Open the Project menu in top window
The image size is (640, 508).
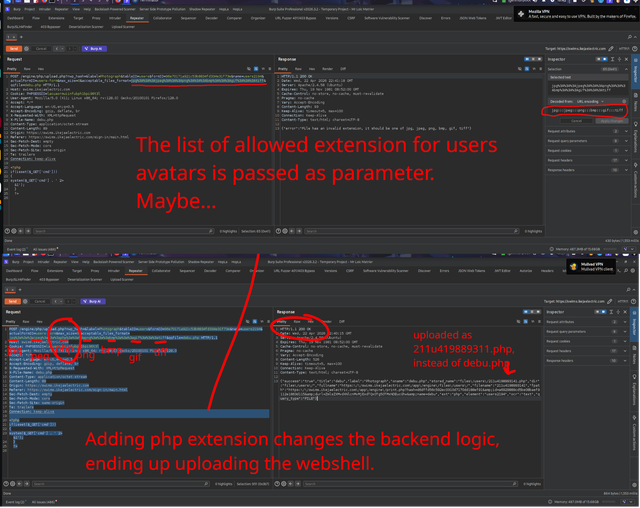[x=29, y=9]
